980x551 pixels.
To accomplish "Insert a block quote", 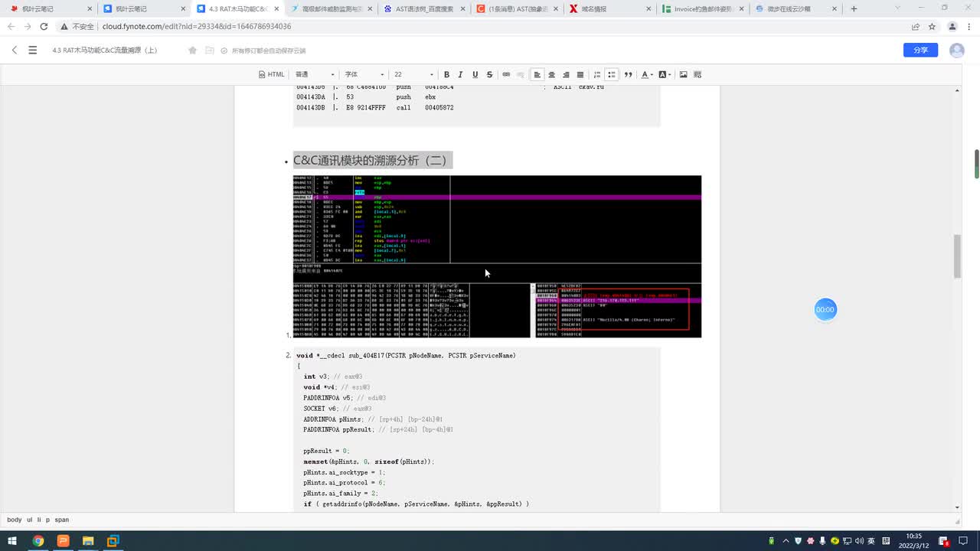I will pos(628,74).
